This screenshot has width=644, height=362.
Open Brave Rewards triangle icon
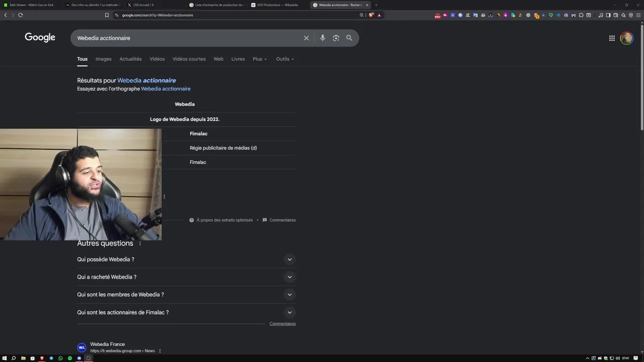pyautogui.click(x=379, y=15)
